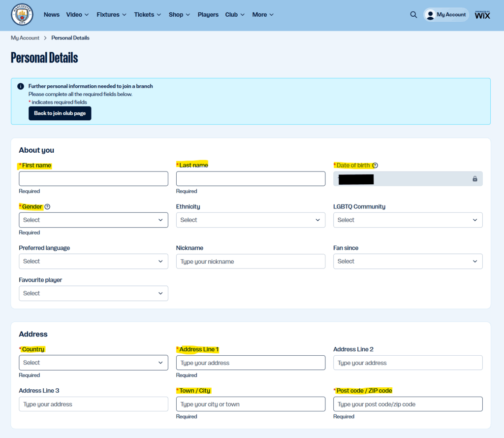This screenshot has height=438, width=504.
Task: Click the Date of birth help icon
Action: (375, 166)
